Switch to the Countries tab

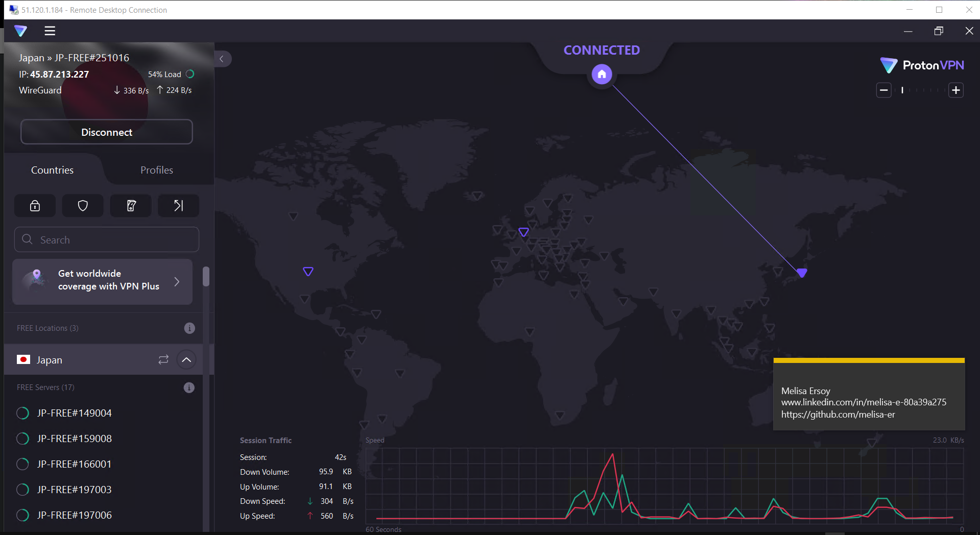52,170
